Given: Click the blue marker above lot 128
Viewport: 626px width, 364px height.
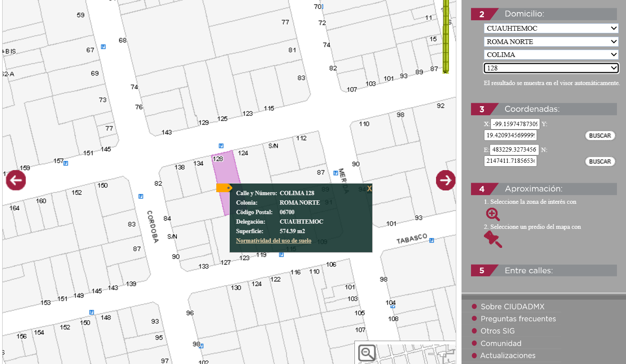Looking at the screenshot, I should (x=221, y=146).
